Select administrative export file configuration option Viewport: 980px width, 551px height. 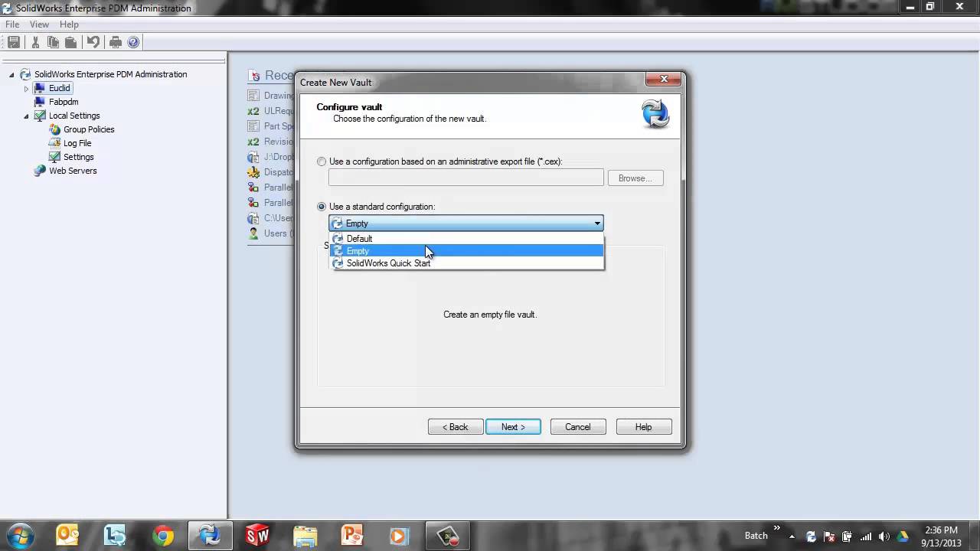[x=322, y=161]
